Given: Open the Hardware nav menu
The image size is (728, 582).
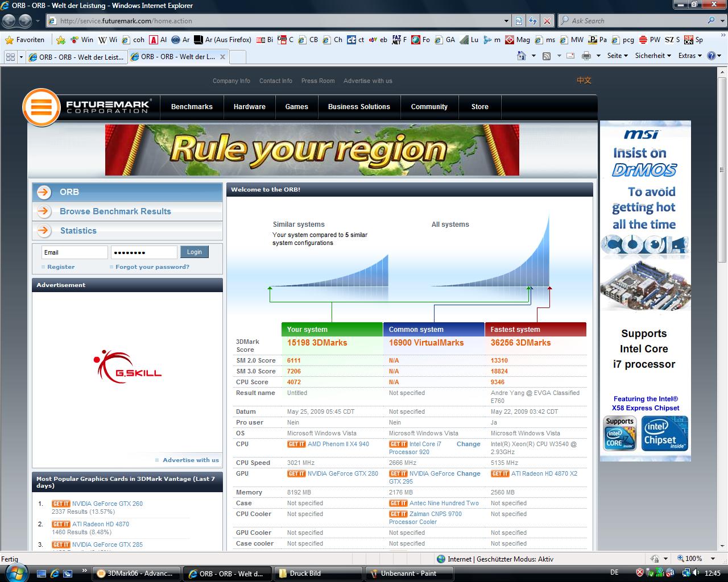Looking at the screenshot, I should click(249, 107).
